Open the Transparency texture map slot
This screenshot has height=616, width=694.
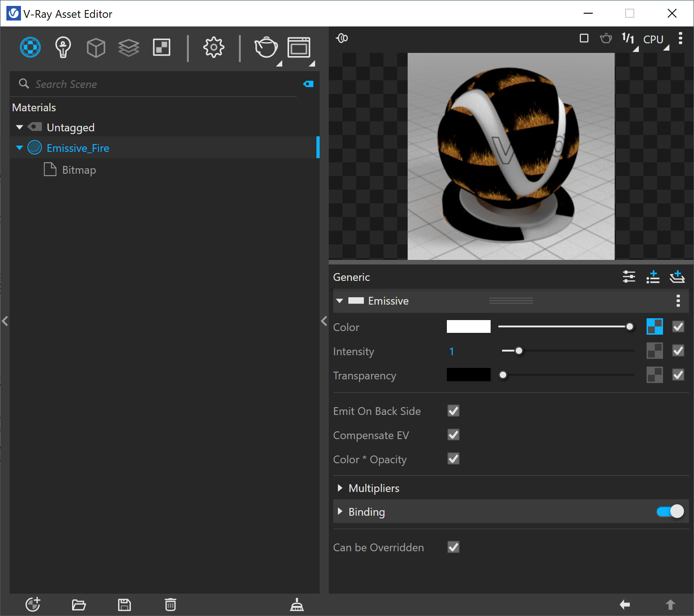655,375
